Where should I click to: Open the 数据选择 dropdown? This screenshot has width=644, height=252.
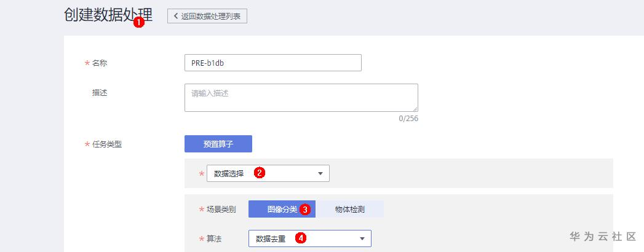click(x=268, y=173)
